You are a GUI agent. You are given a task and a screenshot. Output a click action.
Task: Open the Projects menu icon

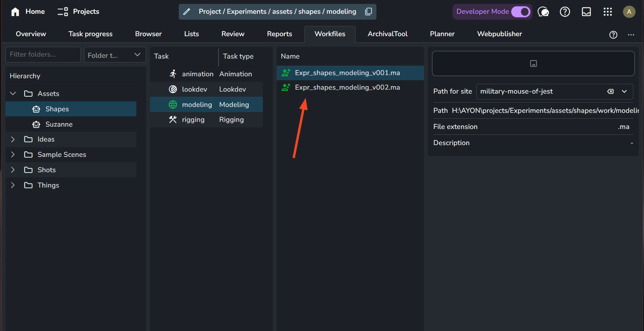(63, 12)
